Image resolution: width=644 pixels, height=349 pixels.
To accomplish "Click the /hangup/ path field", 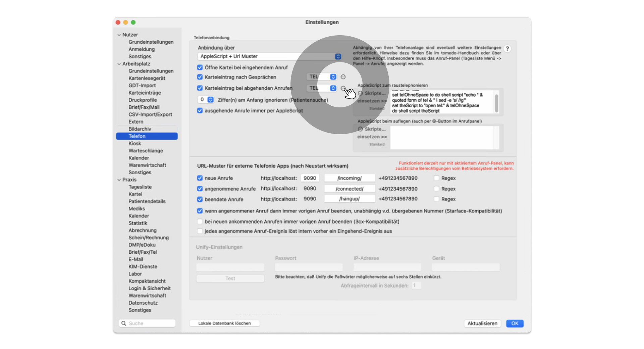I will 350,199.
